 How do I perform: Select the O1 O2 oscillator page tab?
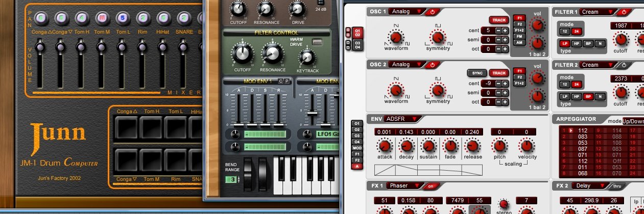tap(357, 33)
